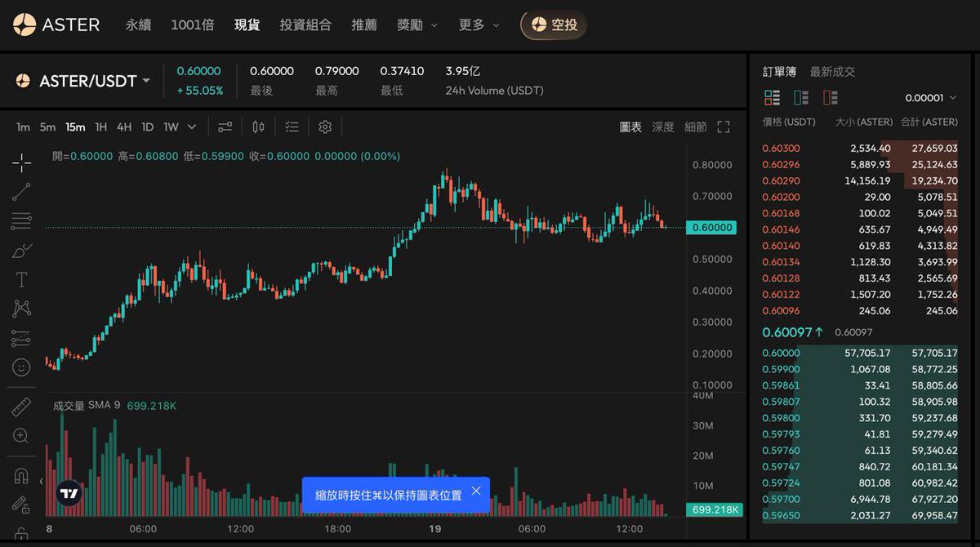The width and height of the screenshot is (980, 547).
Task: Open the emoji annotation tool
Action: 20,369
